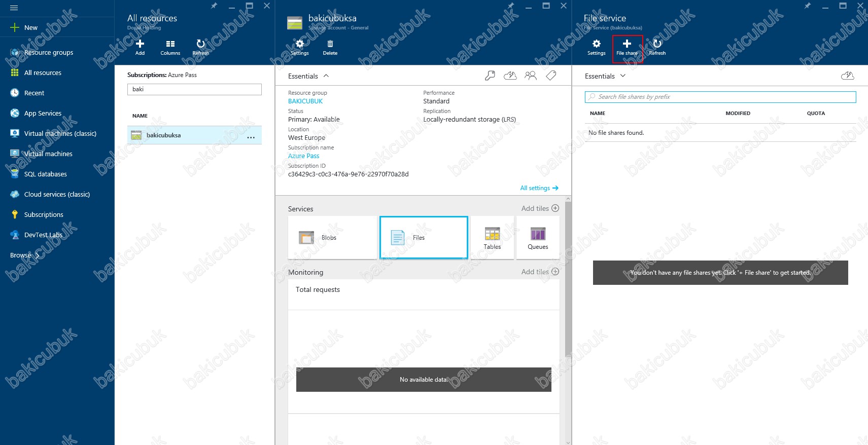Image resolution: width=868 pixels, height=445 pixels.
Task: Click Add in All resources blade
Action: click(140, 47)
